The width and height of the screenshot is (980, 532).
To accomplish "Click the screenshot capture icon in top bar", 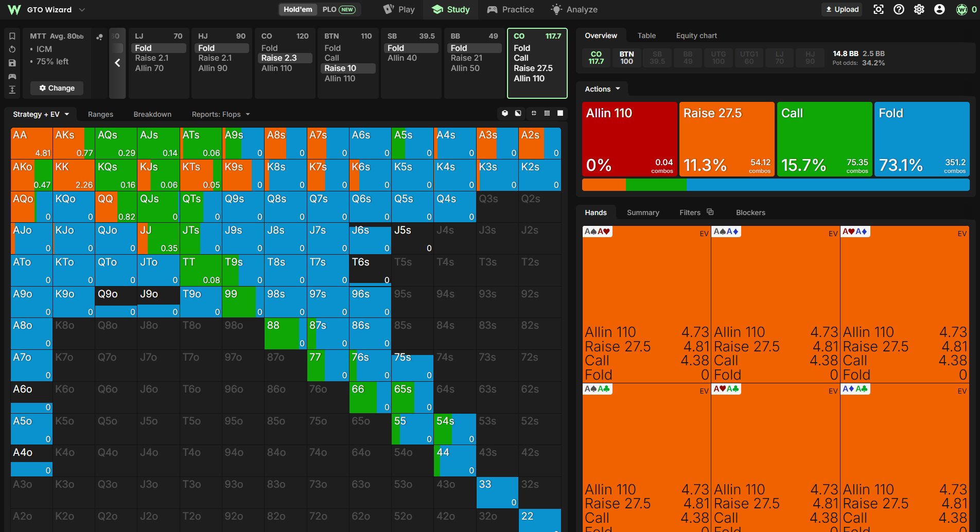I will [879, 9].
